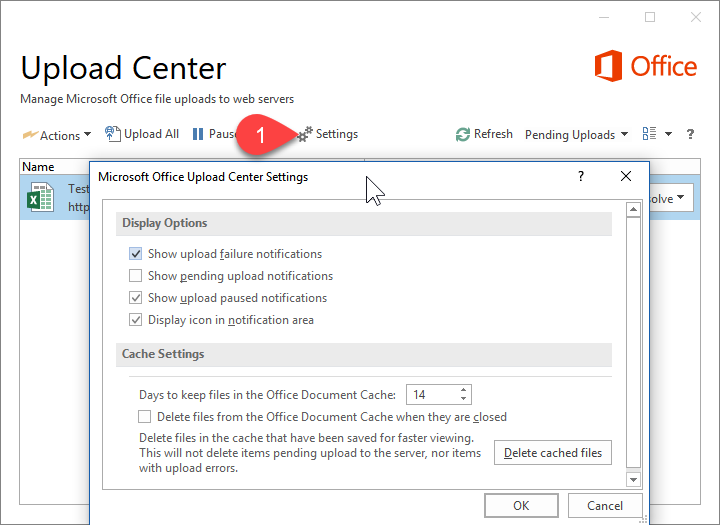
Task: Toggle Show upload paused notifications
Action: click(x=135, y=298)
